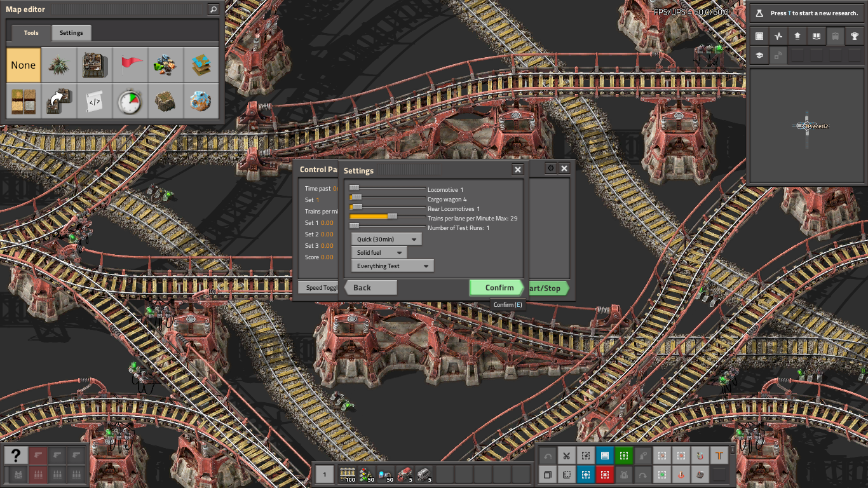Open the script scroll tool

coord(95,101)
